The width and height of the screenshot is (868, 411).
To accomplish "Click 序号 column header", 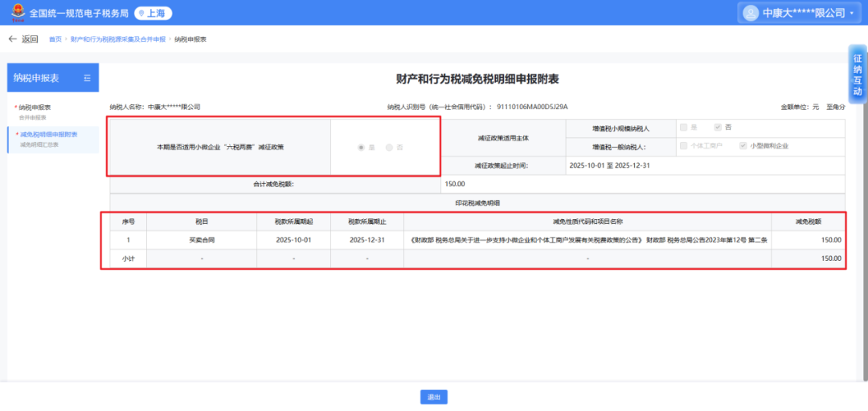I will coord(129,222).
